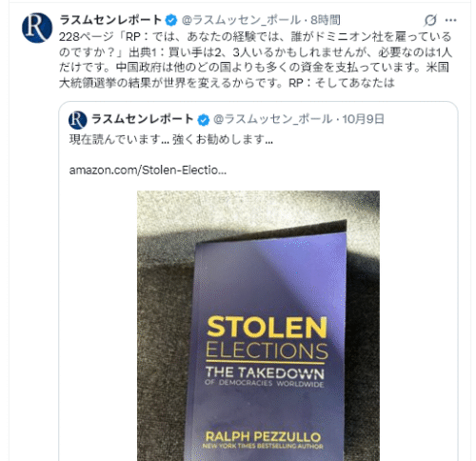Click the large round R profile avatar
Viewport: 476px width, 461px height.
point(37,28)
